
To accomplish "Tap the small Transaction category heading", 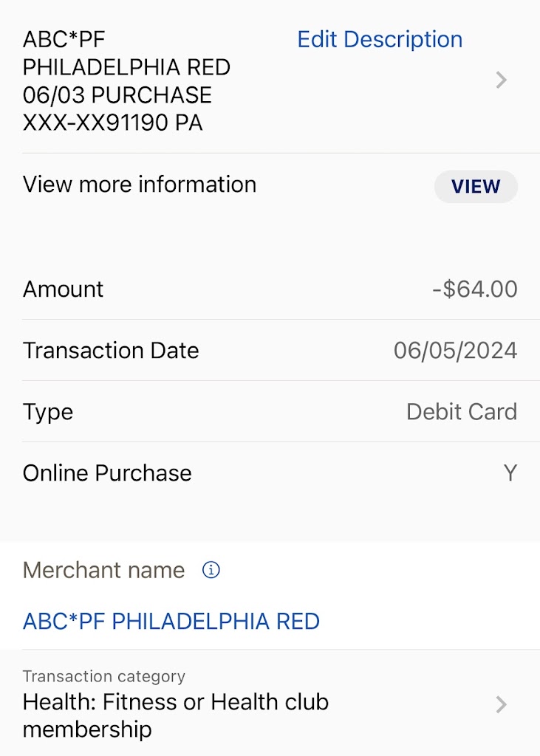I will 104,676.
